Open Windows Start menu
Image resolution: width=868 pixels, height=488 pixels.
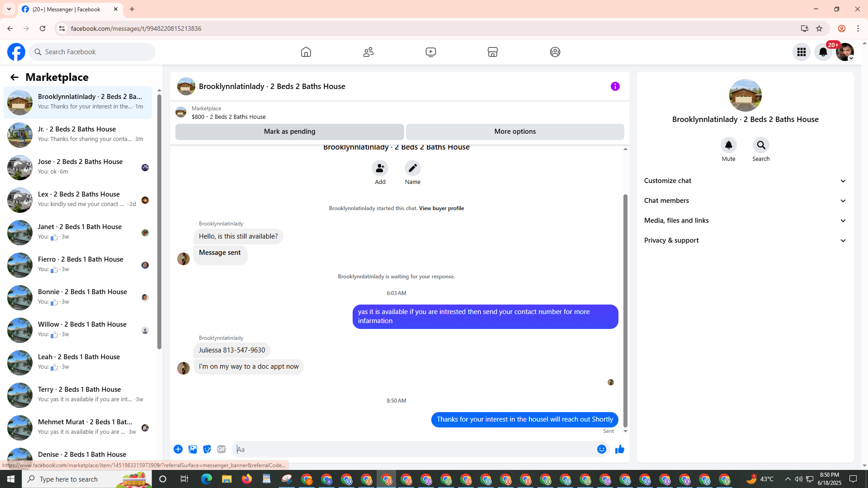(11, 479)
